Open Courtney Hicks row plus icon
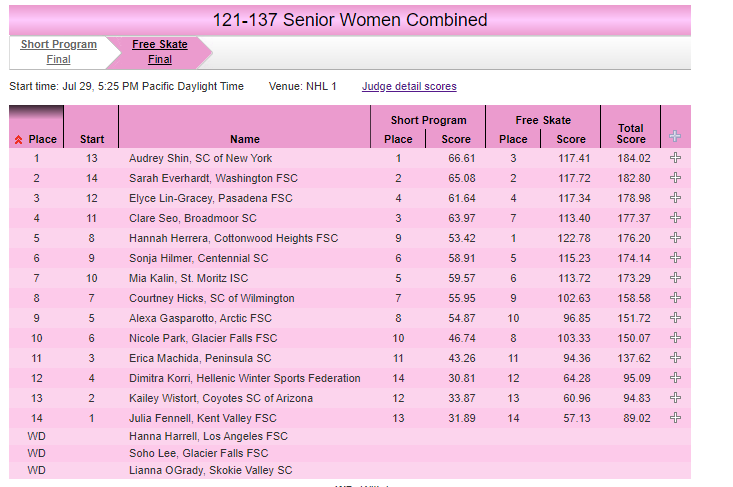The height and width of the screenshot is (487, 733). [x=675, y=298]
